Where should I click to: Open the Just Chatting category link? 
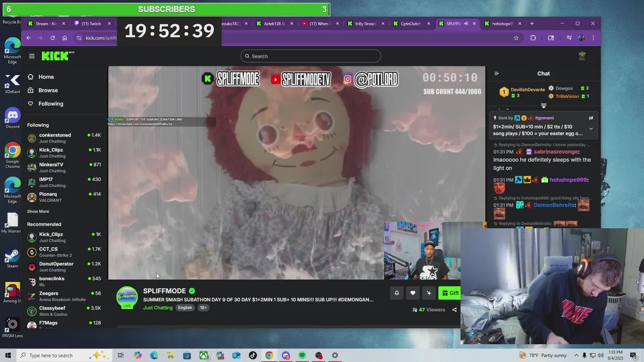click(x=157, y=308)
